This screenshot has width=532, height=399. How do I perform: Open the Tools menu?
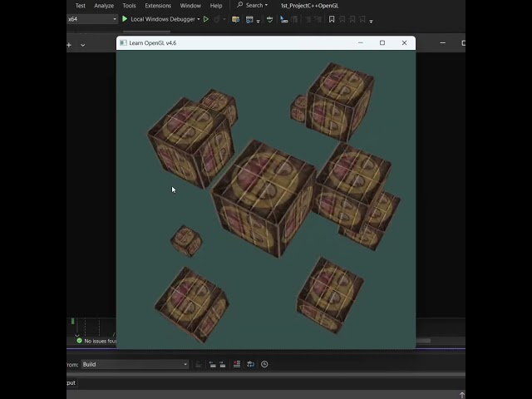click(129, 6)
